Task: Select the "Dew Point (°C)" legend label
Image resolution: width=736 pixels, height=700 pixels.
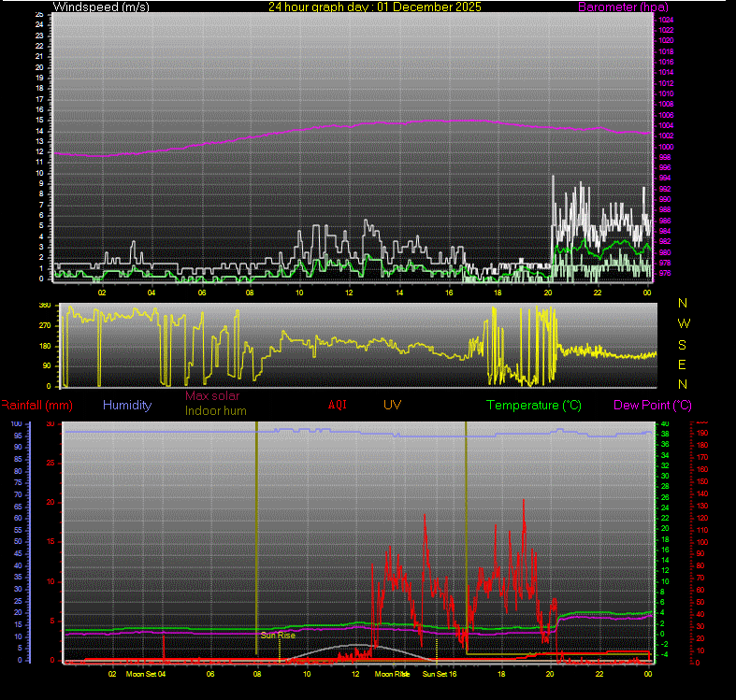Action: (x=653, y=405)
